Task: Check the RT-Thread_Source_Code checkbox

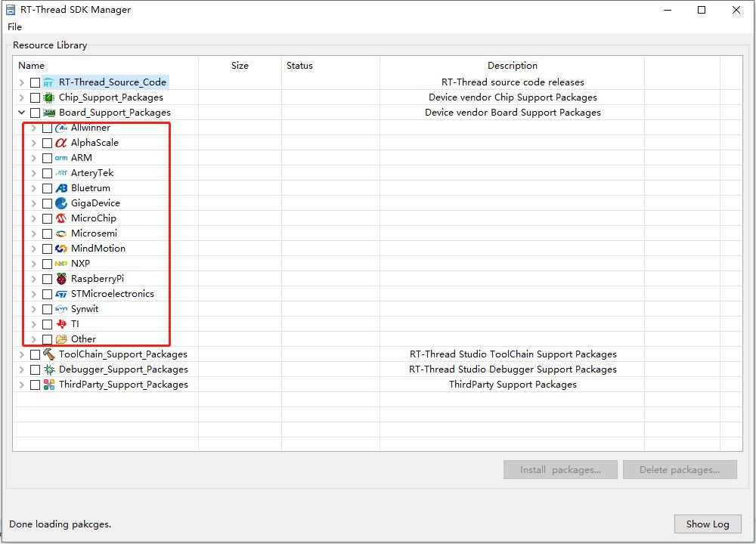Action: point(35,82)
